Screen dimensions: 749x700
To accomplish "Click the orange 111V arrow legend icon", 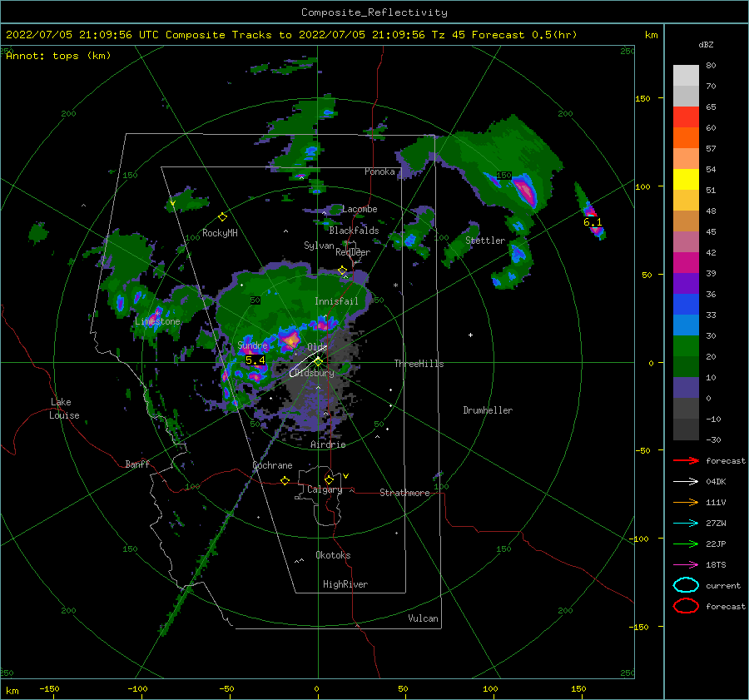I will [x=686, y=502].
